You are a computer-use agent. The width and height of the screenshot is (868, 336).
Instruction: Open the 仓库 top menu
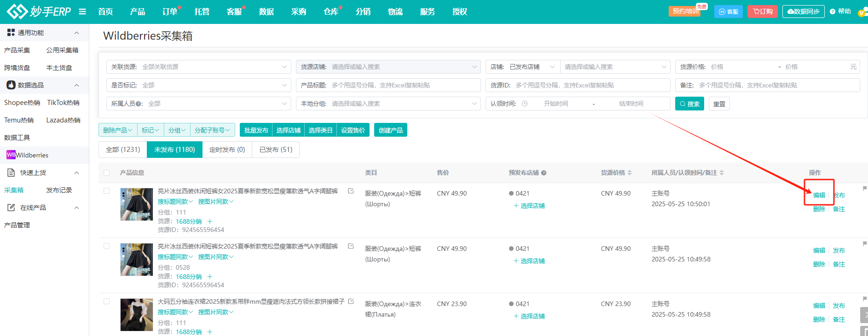[x=331, y=12]
